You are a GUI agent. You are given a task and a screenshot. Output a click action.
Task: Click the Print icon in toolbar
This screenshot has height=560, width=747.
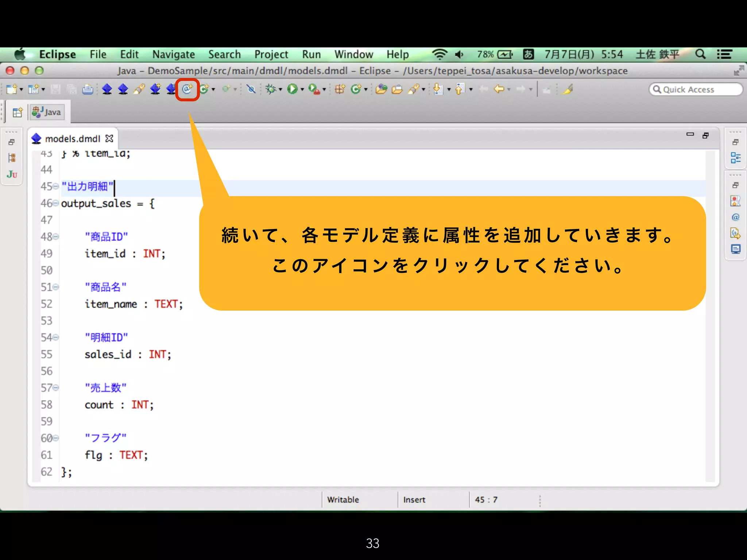pos(88,89)
